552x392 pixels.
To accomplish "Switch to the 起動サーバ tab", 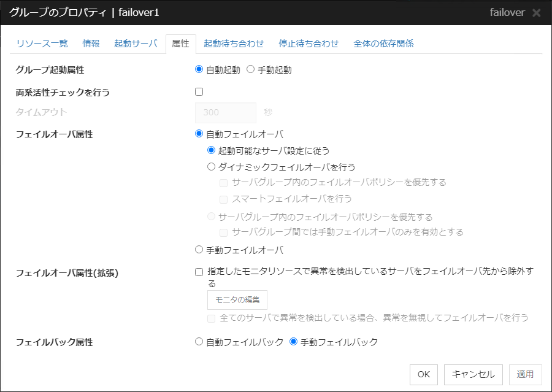I will pos(136,44).
